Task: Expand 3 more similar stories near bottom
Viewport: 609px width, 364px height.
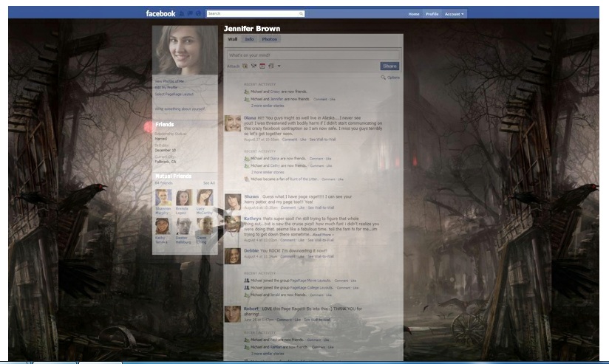Action: click(x=268, y=354)
